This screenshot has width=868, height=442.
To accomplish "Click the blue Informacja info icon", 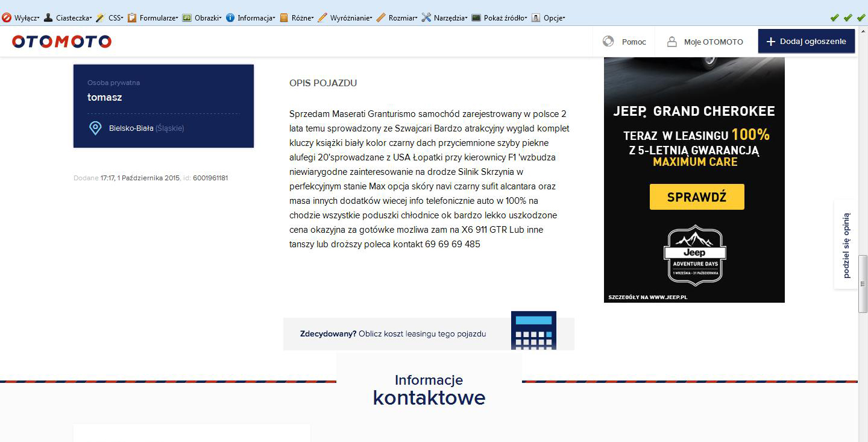I will click(230, 17).
